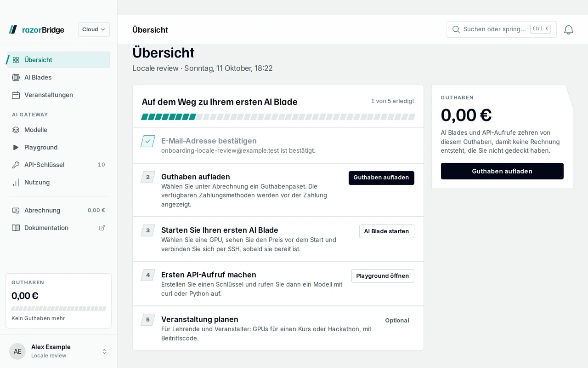Open API-Schlüssel in the sidebar

pos(58,165)
